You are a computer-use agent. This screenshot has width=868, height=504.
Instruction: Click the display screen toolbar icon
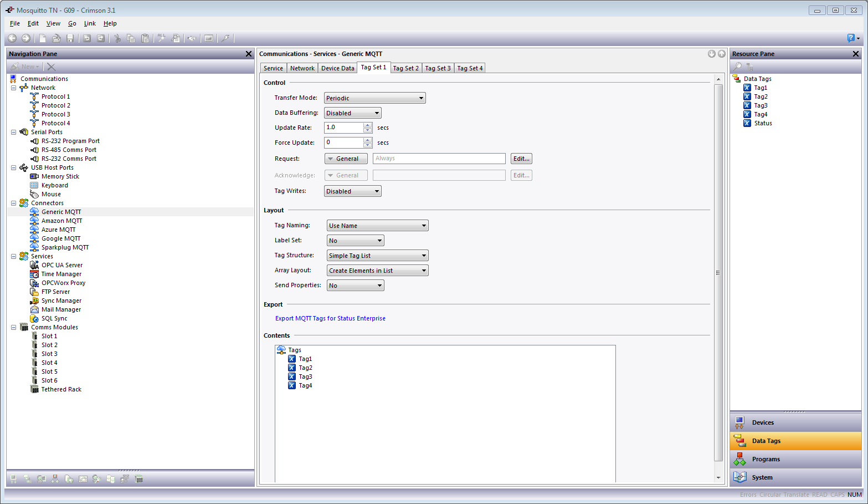pyautogui.click(x=209, y=38)
